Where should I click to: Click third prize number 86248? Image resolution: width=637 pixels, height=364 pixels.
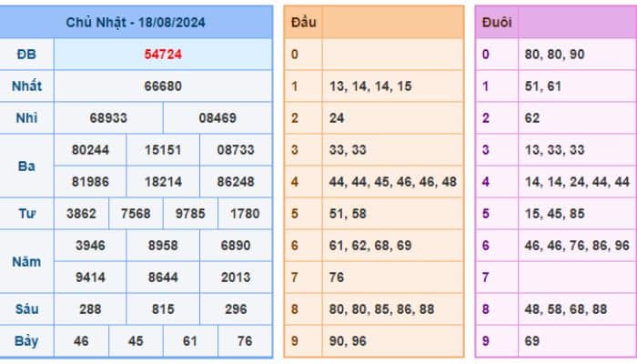tap(236, 182)
